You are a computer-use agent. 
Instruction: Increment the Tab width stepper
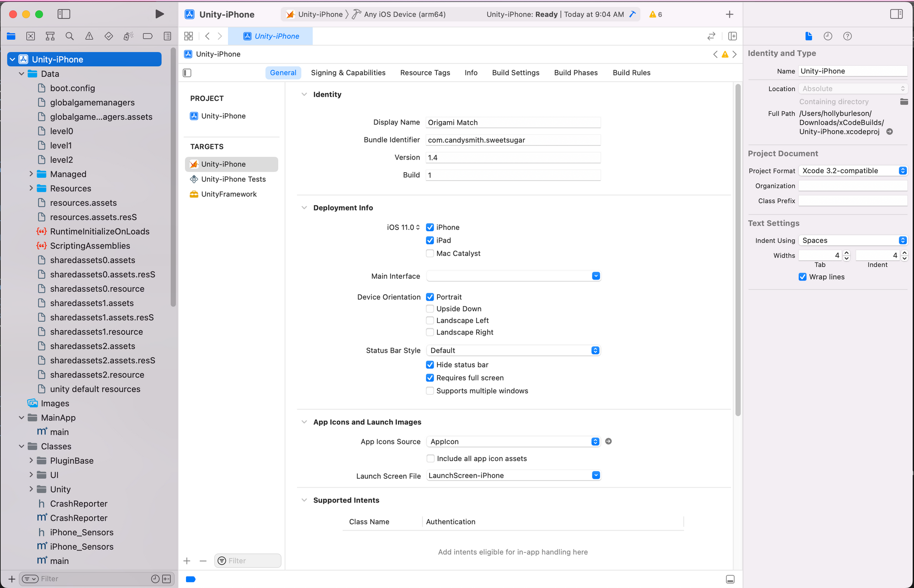pos(846,252)
